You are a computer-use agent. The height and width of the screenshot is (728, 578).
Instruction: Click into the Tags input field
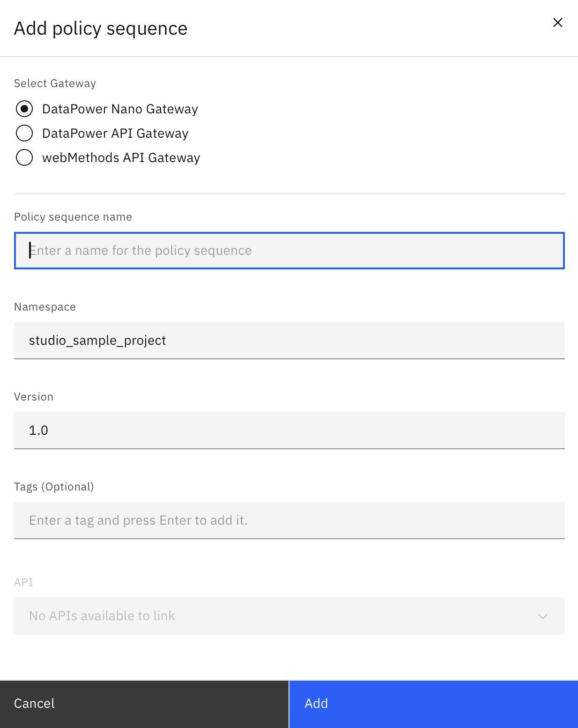point(289,520)
